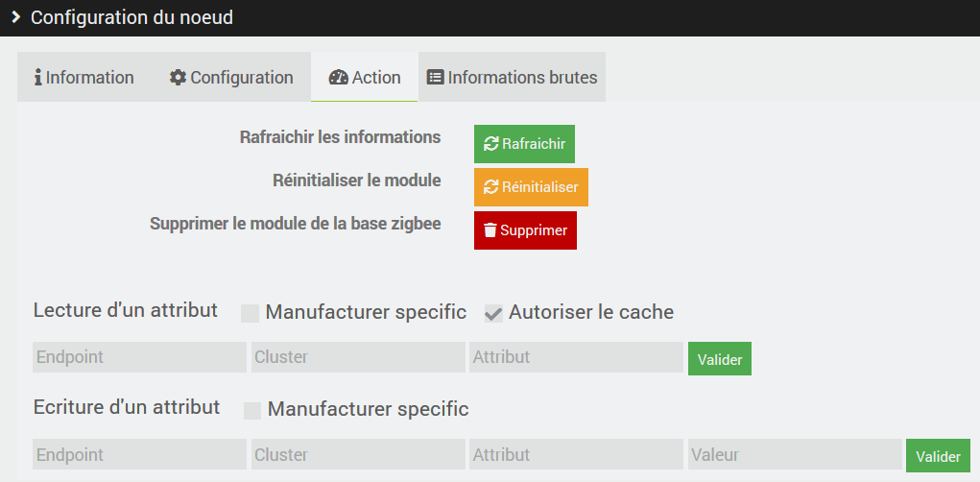
Task: Click the gear icon on Configuration tab
Action: pos(179,78)
